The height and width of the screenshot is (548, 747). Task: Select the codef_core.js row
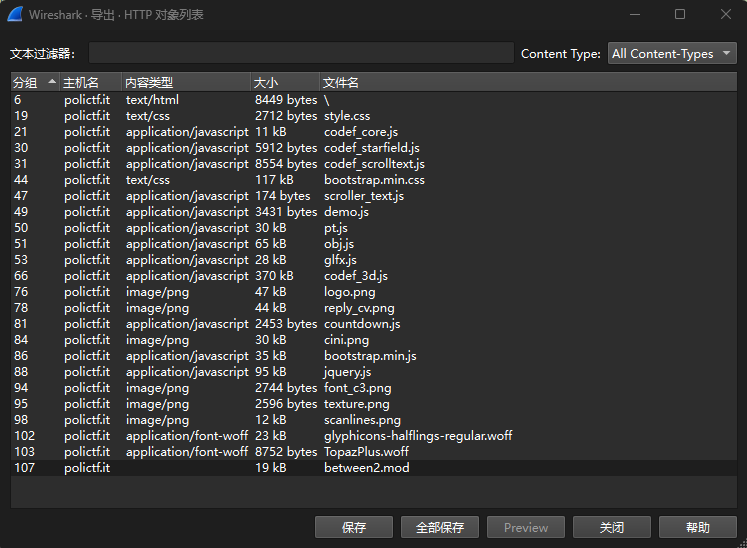(x=374, y=132)
